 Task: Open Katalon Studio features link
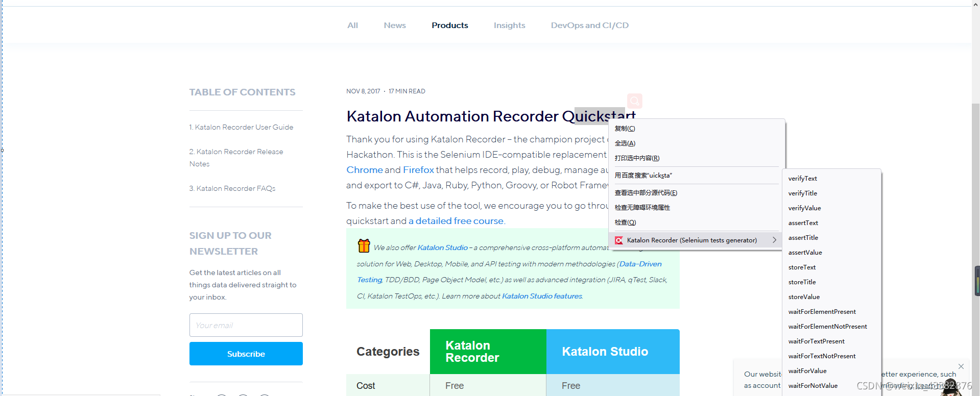coord(542,296)
